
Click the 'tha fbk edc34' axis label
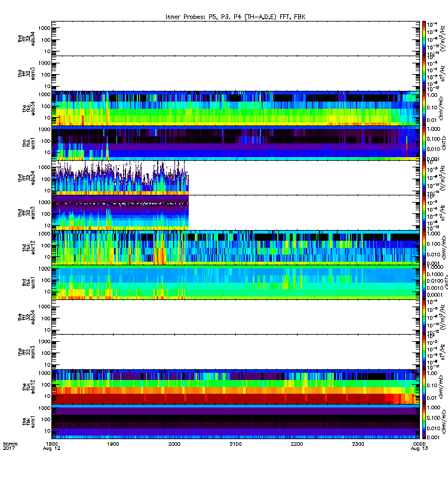pyautogui.click(x=29, y=108)
